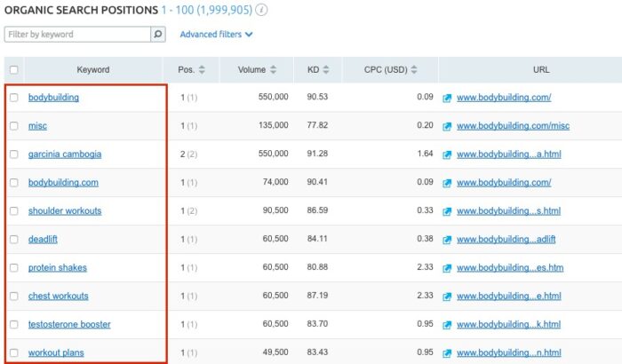
Task: Visit the www.bodybuilding...e.html URL
Action: click(508, 297)
